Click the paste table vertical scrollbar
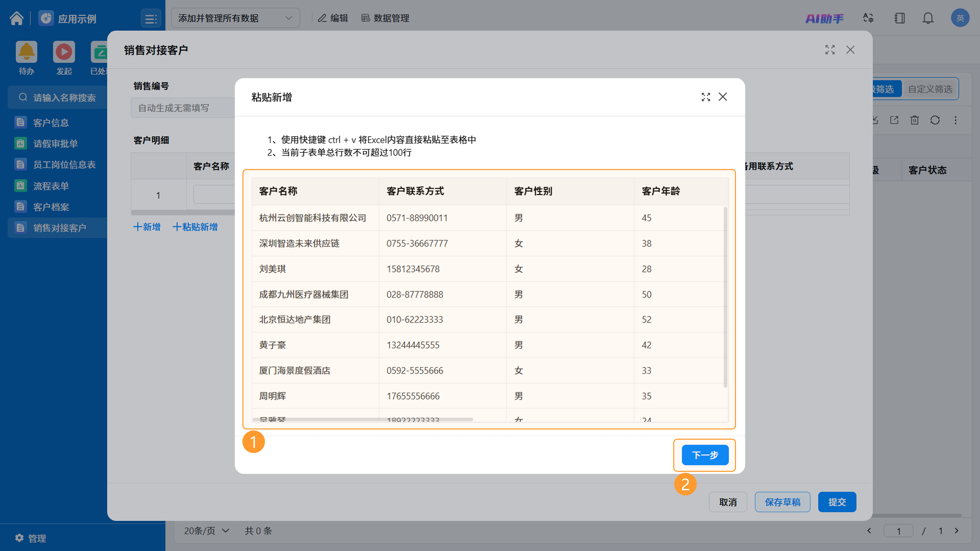Image resolution: width=980 pixels, height=551 pixels. (725, 297)
